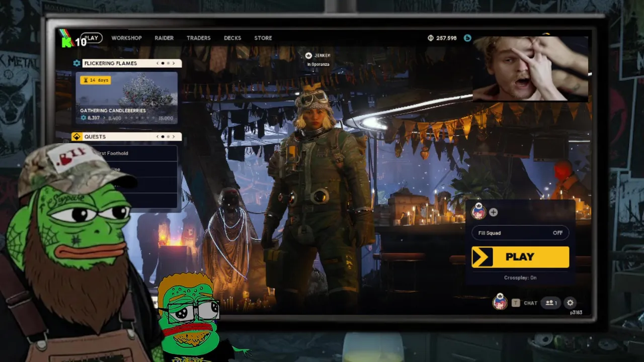Click the Crossplay: On setting text
The height and width of the screenshot is (362, 644).
tap(520, 278)
